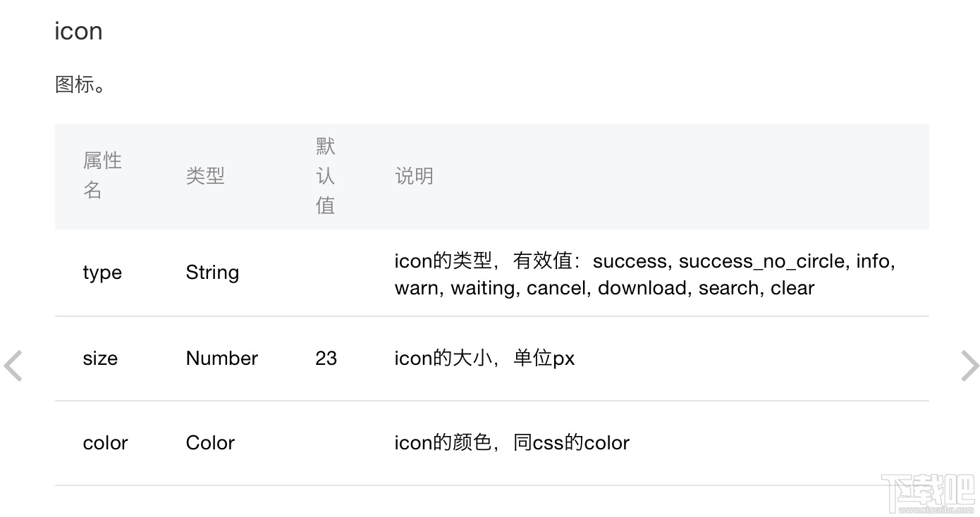Click the "type" attribute name cell
Image resolution: width=980 pixels, height=517 pixels.
coord(102,273)
